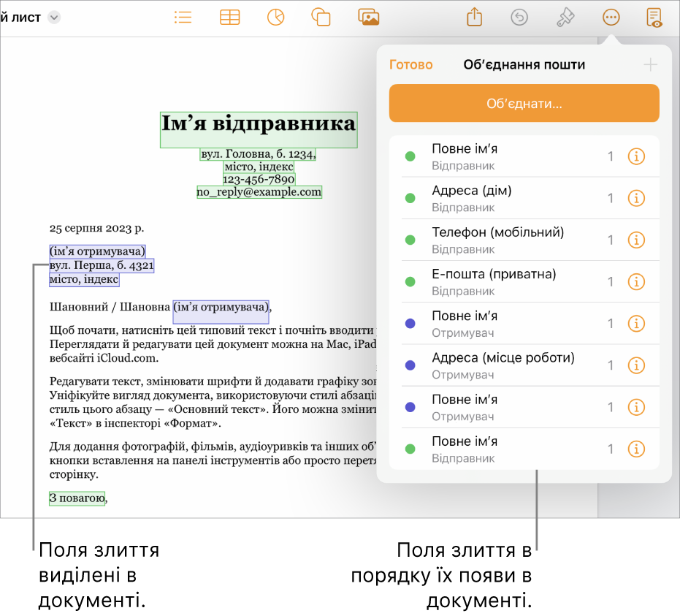Add a merge field with plus
The image size is (680, 616).
coord(650,65)
